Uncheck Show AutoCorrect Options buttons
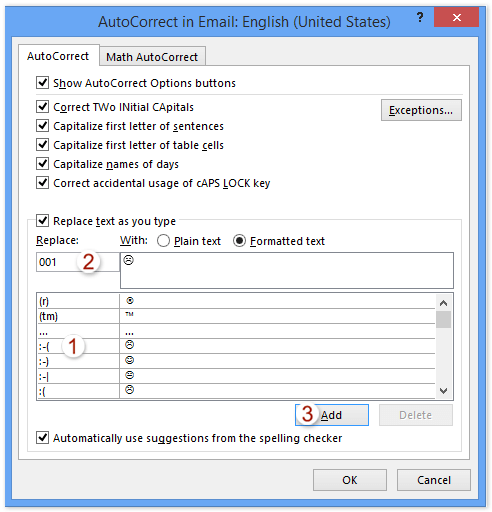The height and width of the screenshot is (512, 492). (x=42, y=83)
